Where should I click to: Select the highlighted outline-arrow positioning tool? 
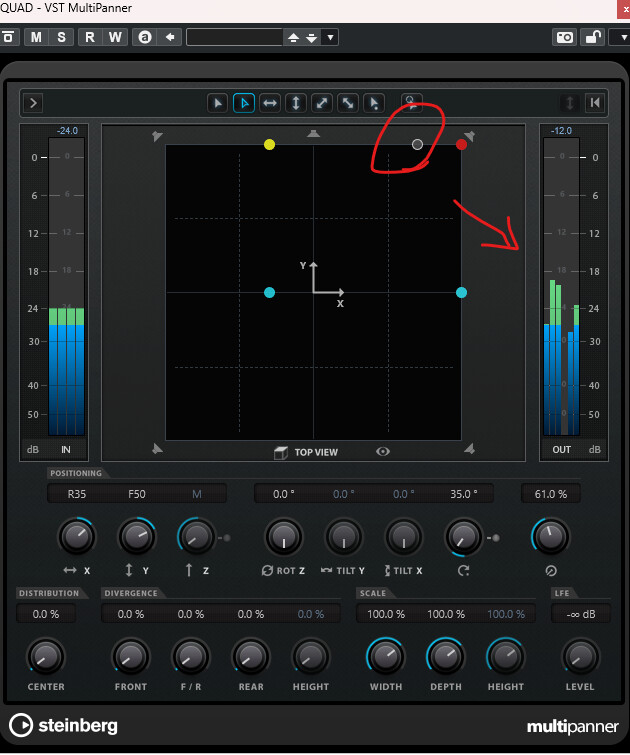[x=244, y=103]
